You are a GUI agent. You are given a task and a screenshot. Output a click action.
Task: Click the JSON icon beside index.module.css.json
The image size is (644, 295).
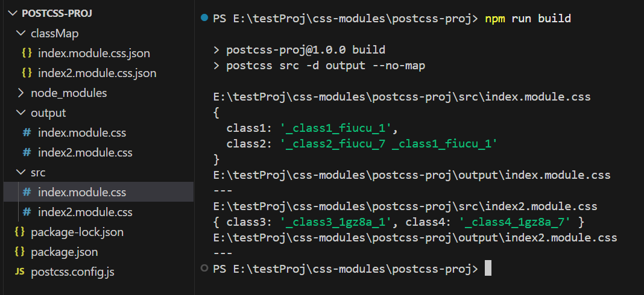pos(27,53)
